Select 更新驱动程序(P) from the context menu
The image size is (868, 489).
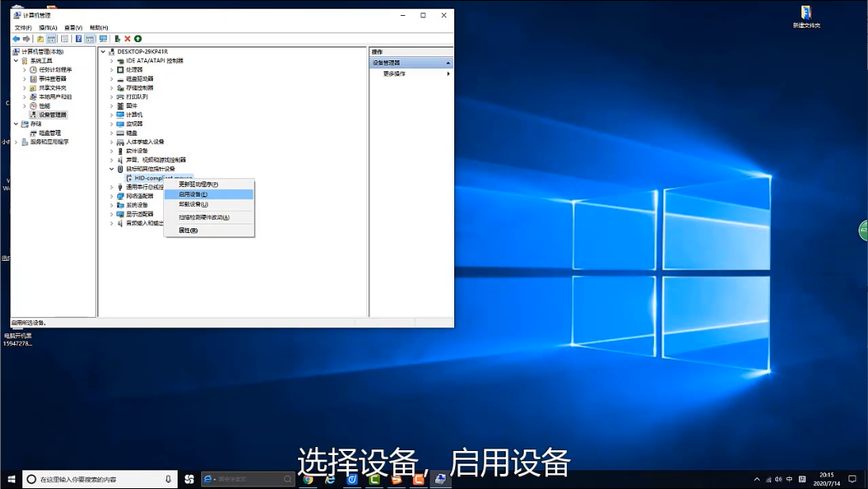197,184
